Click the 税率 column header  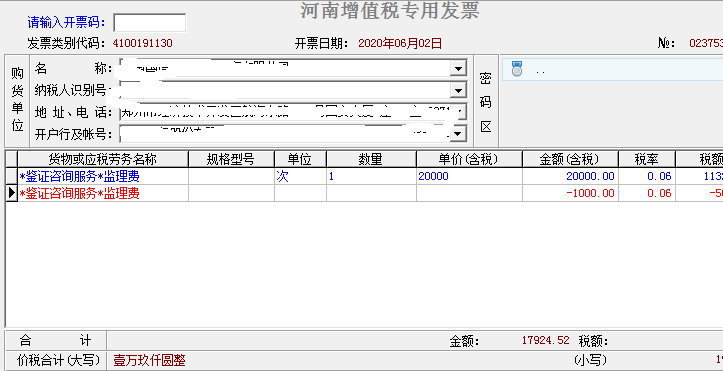point(647,159)
